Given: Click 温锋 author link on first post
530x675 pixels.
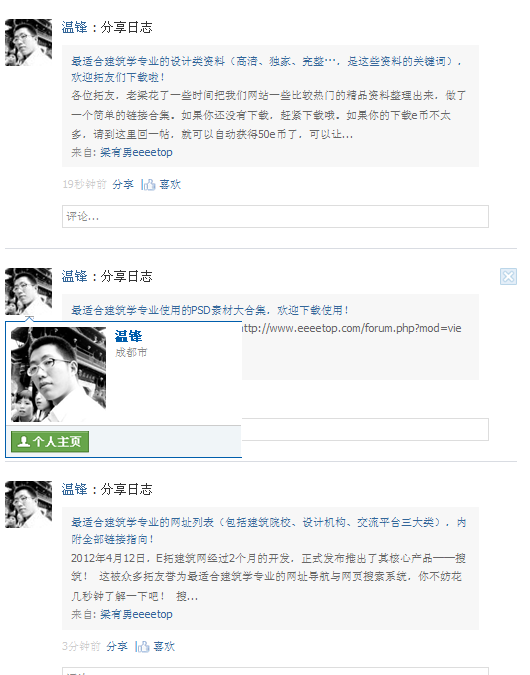Looking at the screenshot, I should [x=74, y=27].
